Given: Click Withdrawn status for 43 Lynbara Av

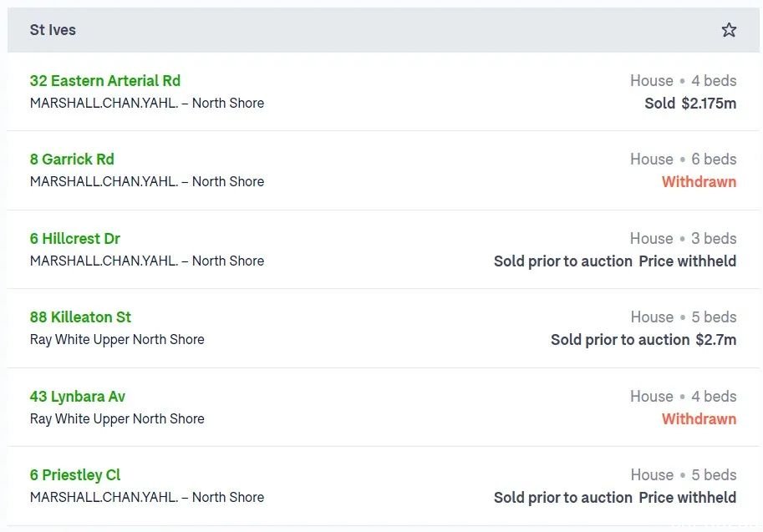Looking at the screenshot, I should 699,418.
